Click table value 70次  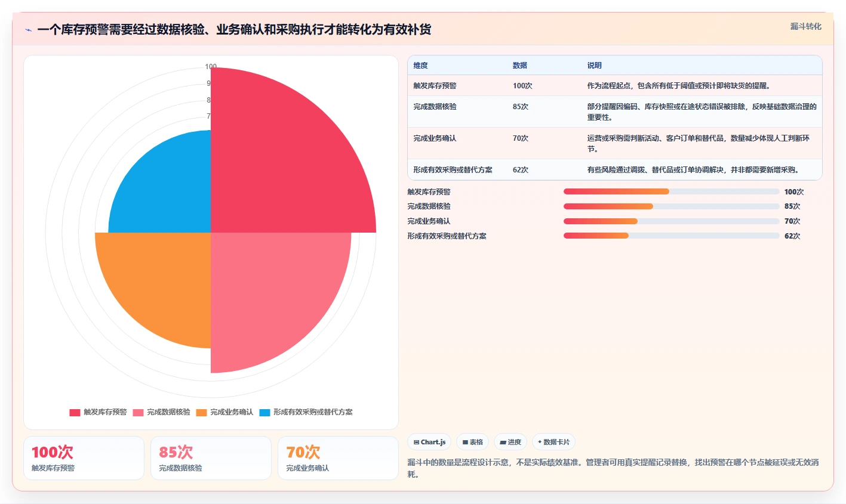point(521,138)
